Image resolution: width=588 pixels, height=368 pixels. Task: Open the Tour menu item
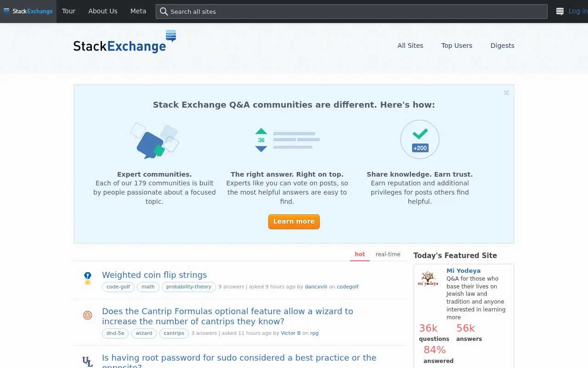[x=68, y=11]
